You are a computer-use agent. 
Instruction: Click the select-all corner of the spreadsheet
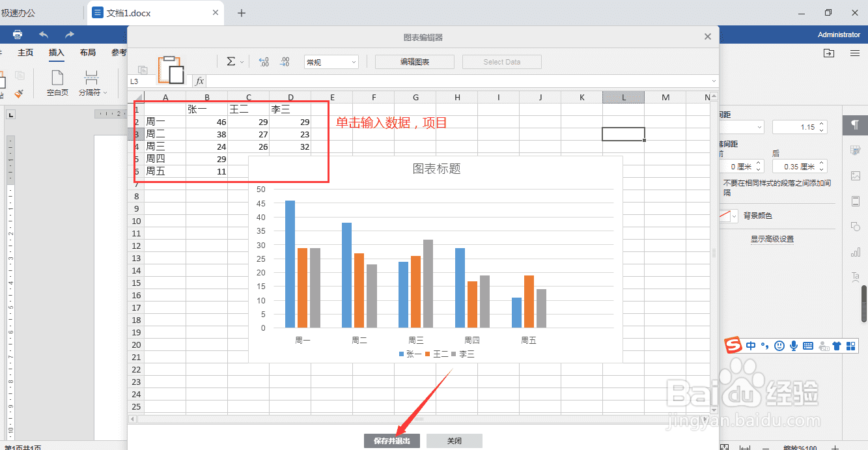(x=136, y=97)
